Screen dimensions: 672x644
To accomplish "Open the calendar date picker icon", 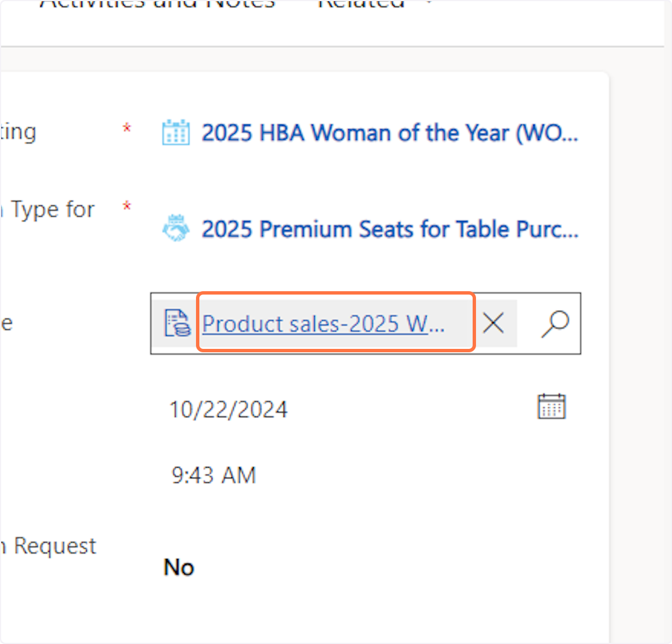I will [x=552, y=406].
